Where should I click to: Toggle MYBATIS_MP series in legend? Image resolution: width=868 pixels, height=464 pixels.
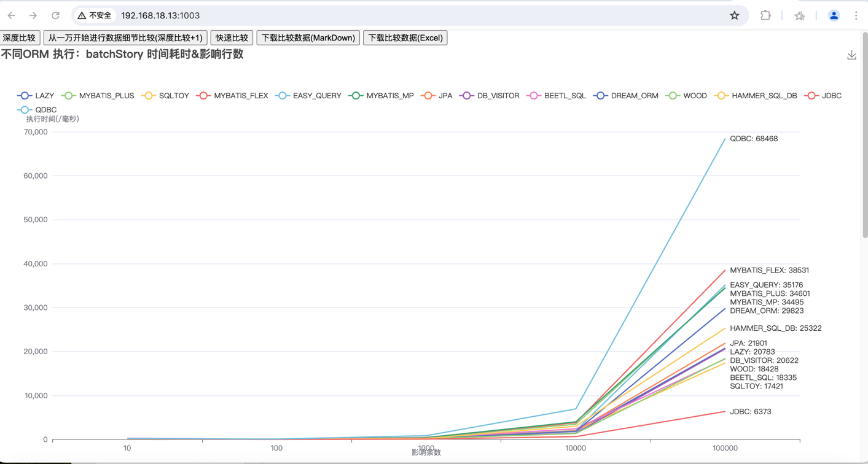click(381, 96)
